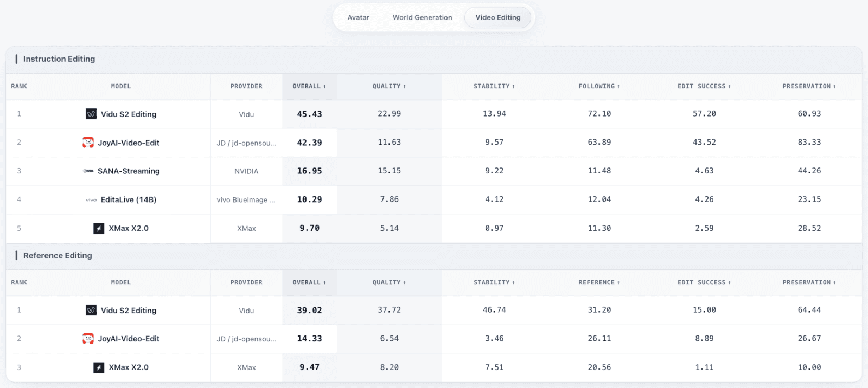Click the XMax logo in the Instruction Editing table
Screen dimensions: 868x388
point(99,228)
